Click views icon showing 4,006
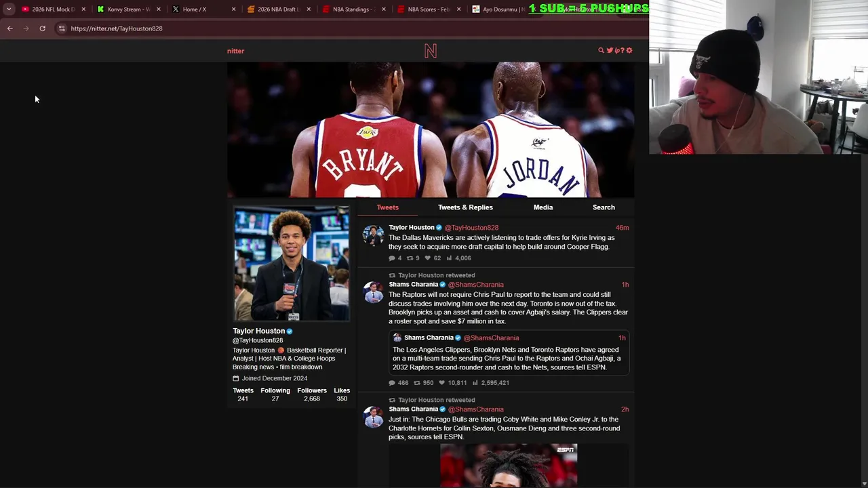Viewport: 868px width, 488px height. tap(449, 258)
